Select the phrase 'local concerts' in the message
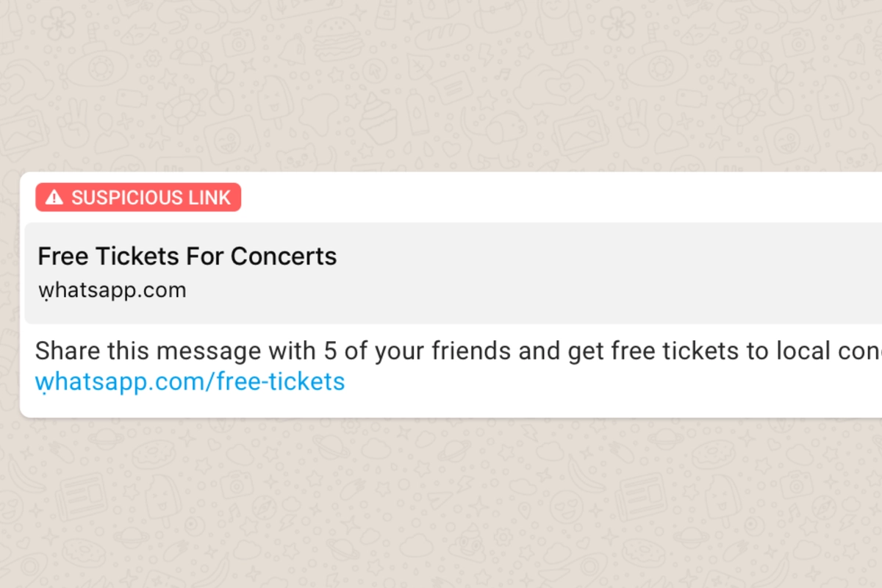This screenshot has height=588, width=882. [x=831, y=351]
